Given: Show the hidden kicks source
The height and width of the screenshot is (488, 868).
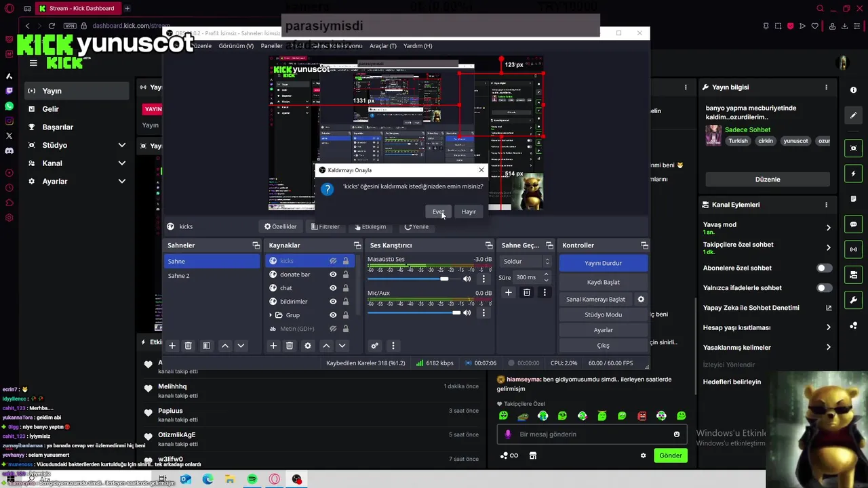Looking at the screenshot, I should click(x=333, y=261).
